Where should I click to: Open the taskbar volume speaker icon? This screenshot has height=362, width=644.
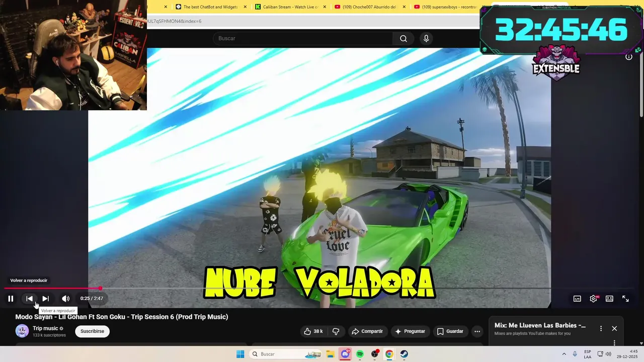608,354
